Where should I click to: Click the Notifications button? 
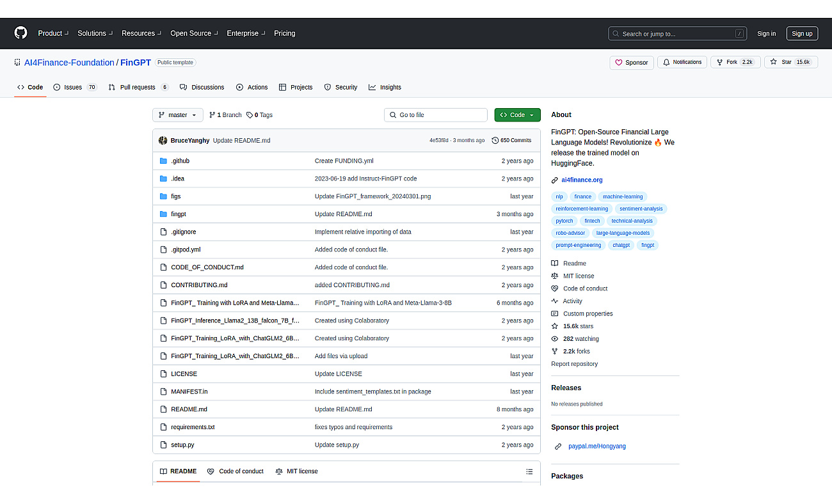[x=682, y=62]
